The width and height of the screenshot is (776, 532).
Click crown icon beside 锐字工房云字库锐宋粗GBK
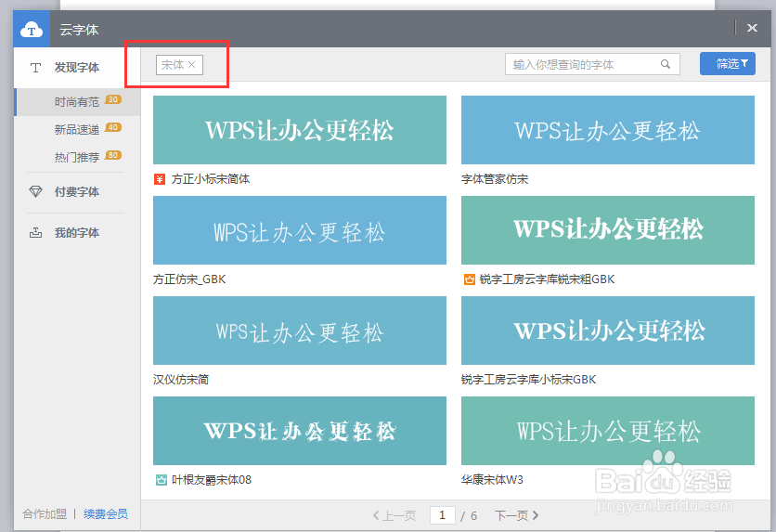[x=469, y=279]
